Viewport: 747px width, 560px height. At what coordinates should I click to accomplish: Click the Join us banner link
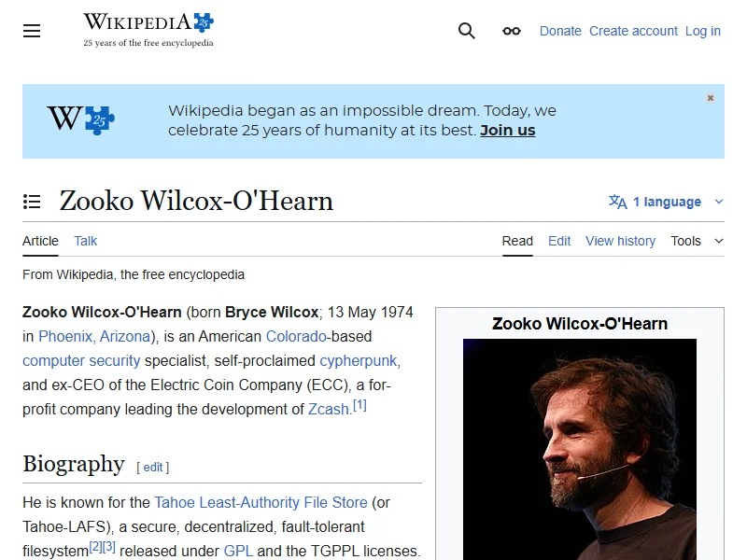coord(507,130)
